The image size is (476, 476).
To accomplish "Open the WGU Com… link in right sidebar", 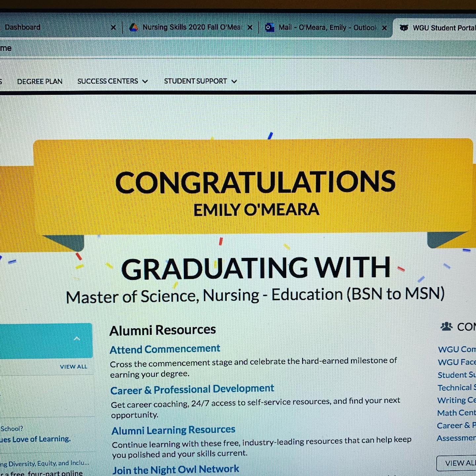I will (457, 349).
